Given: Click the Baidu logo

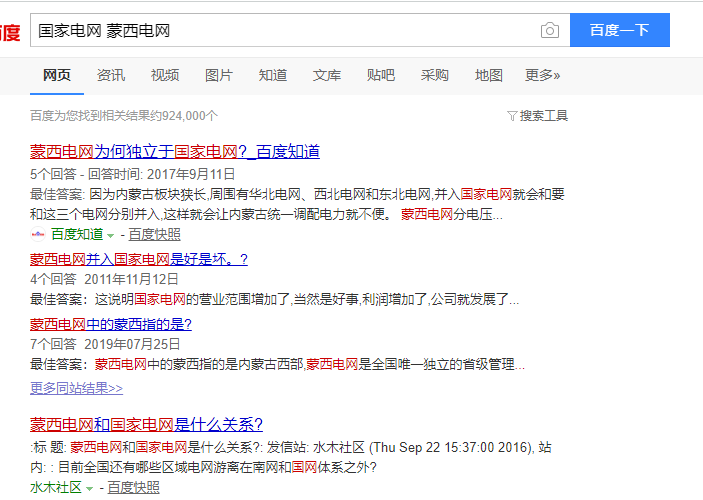Looking at the screenshot, I should (10, 32).
